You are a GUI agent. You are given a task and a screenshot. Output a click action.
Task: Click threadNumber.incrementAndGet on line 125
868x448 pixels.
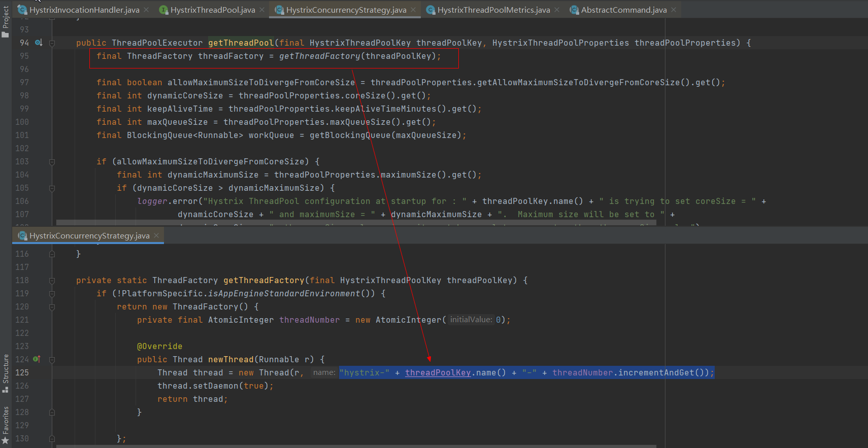(623, 372)
